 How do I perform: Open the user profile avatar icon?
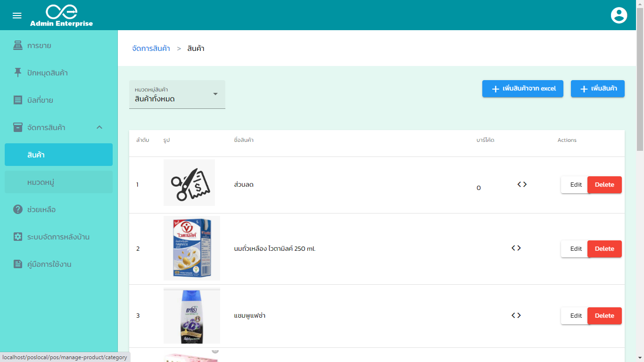coord(619,15)
